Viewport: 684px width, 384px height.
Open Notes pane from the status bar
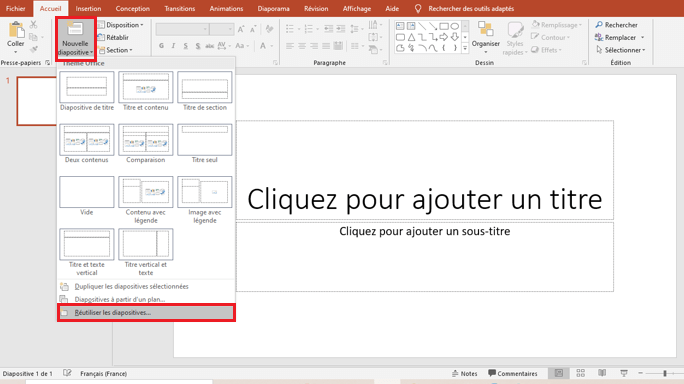[465, 374]
